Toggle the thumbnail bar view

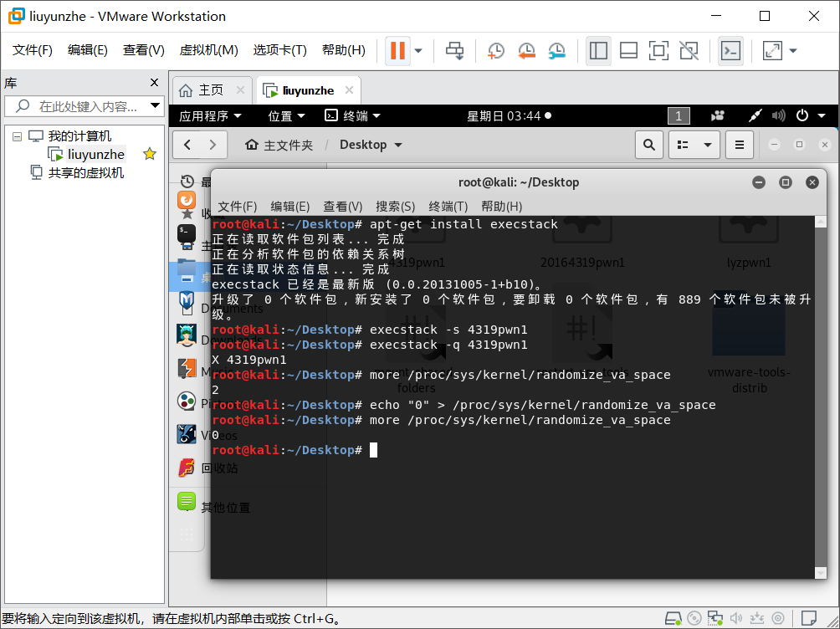(x=628, y=51)
